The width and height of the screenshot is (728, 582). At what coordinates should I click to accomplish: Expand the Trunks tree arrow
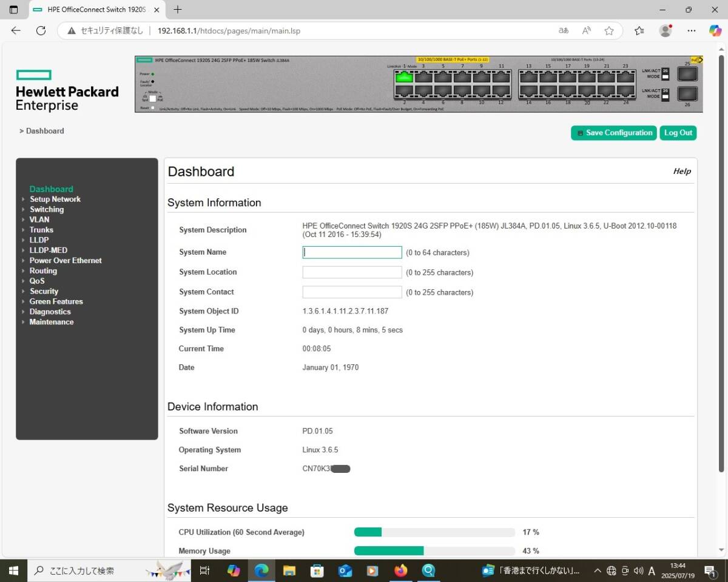click(24, 230)
